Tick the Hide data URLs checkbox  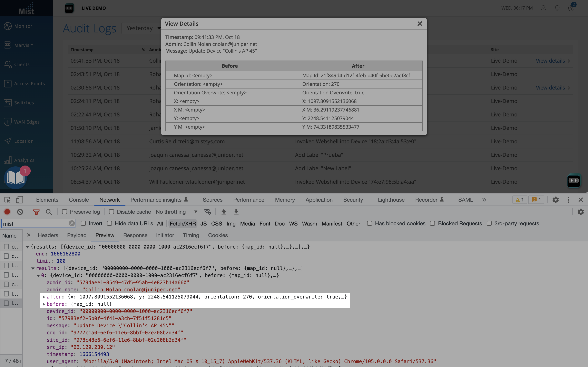pyautogui.click(x=110, y=223)
